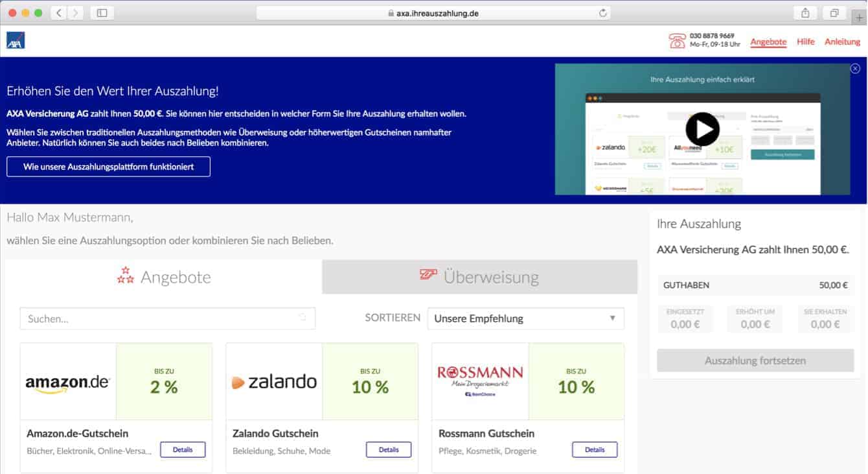Viewport: 868px width, 474px height.
Task: Click the Ihre Auszahlung heading
Action: [x=699, y=224]
